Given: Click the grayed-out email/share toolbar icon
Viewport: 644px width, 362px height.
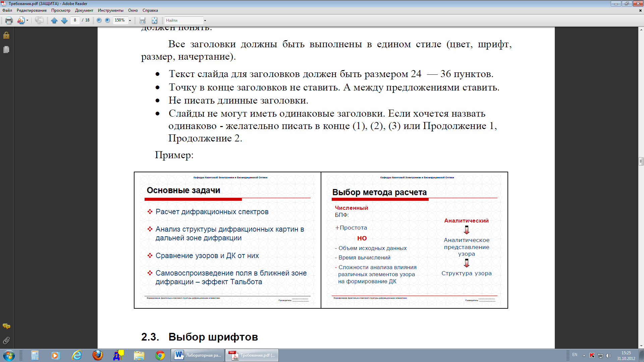Looking at the screenshot, I should click(x=39, y=20).
